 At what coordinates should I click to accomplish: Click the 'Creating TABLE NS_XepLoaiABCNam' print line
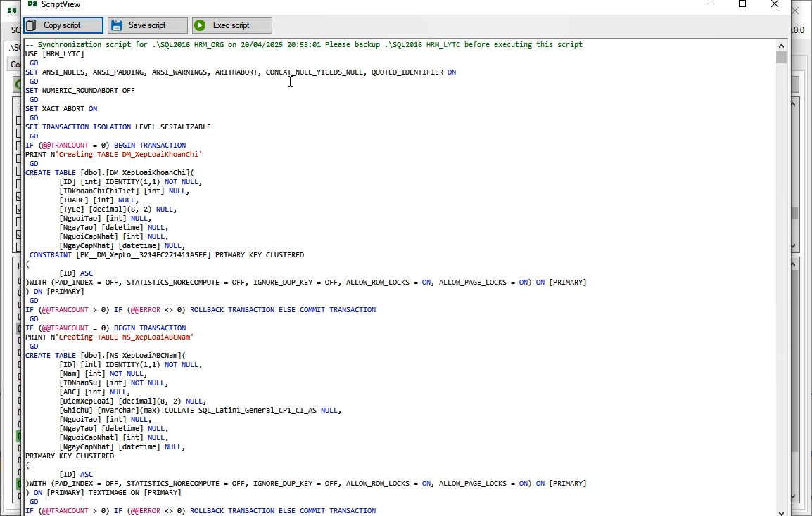click(109, 337)
